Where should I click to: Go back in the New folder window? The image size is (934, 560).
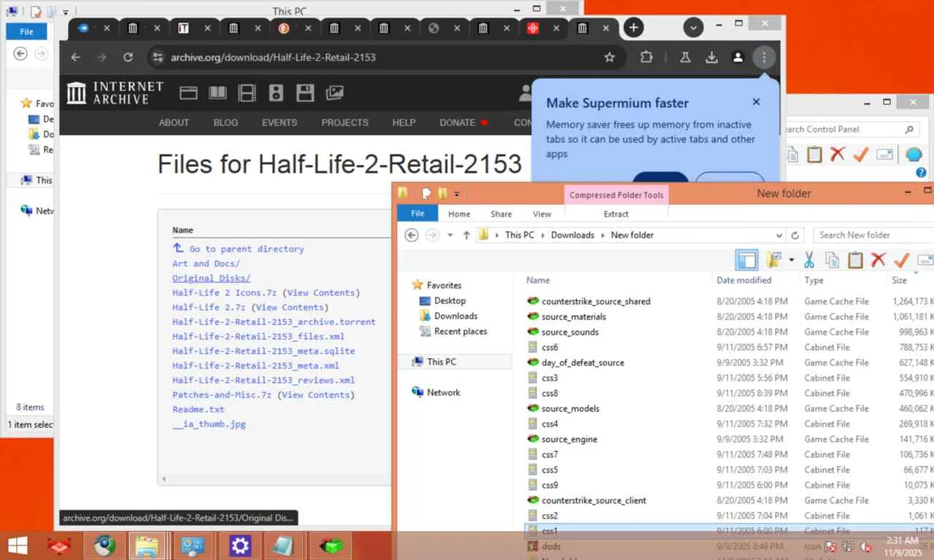[412, 235]
